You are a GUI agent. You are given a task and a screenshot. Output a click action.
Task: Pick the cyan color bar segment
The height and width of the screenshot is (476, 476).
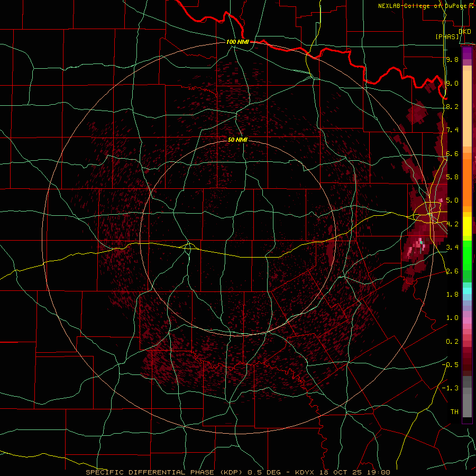coord(467,291)
